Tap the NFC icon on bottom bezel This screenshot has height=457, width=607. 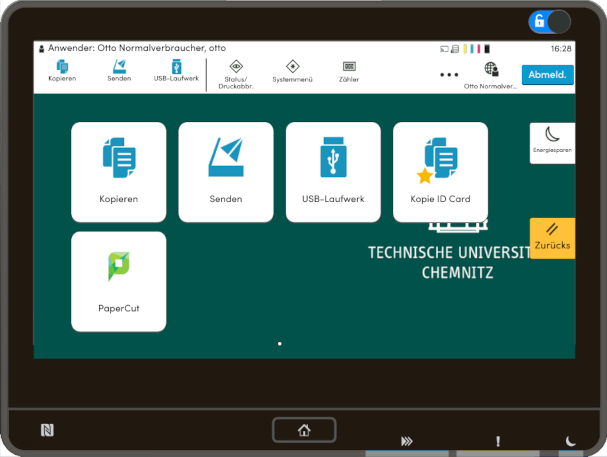click(47, 430)
